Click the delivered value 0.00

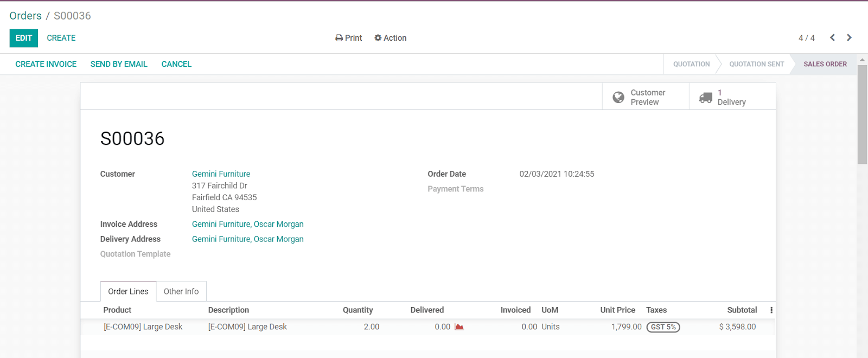point(443,327)
